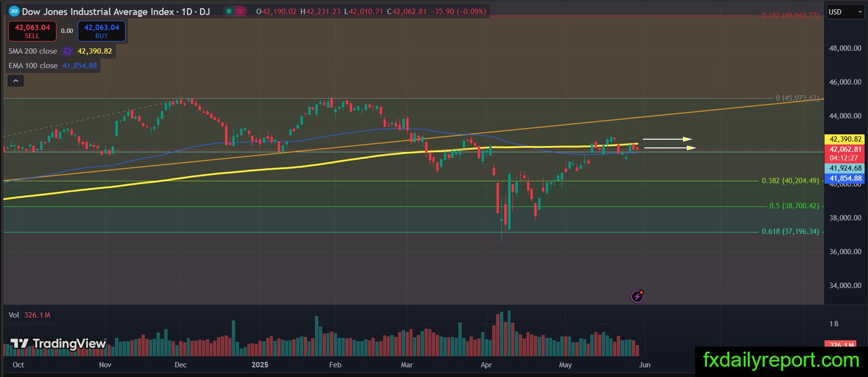Click the red 42,062.81 current price tag
The image size is (868, 377).
845,149
